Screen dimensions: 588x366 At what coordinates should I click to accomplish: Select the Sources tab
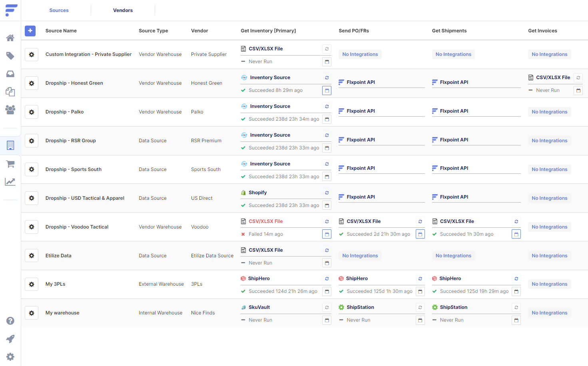coord(59,10)
